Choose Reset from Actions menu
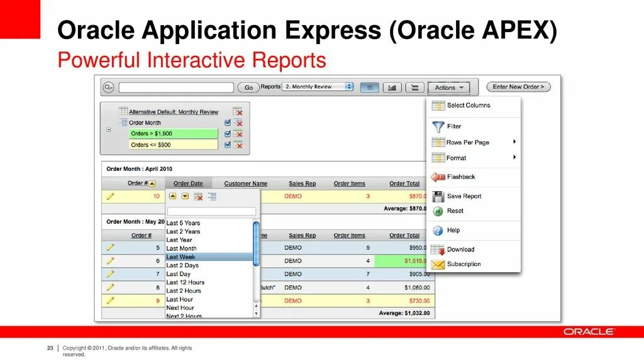 point(473,211)
